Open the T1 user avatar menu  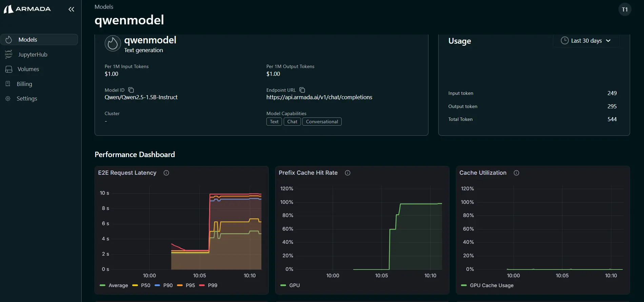(x=625, y=9)
